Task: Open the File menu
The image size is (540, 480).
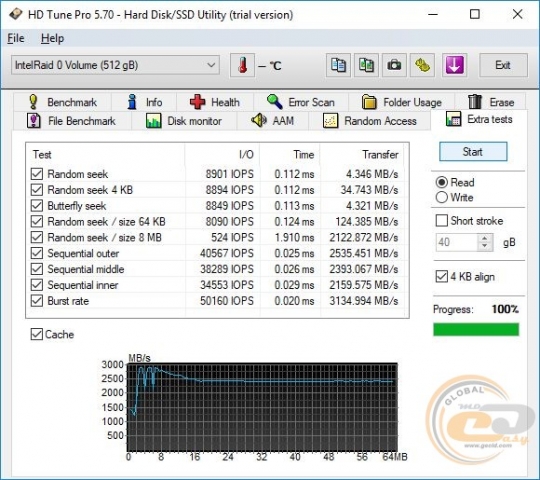Action: coord(16,38)
